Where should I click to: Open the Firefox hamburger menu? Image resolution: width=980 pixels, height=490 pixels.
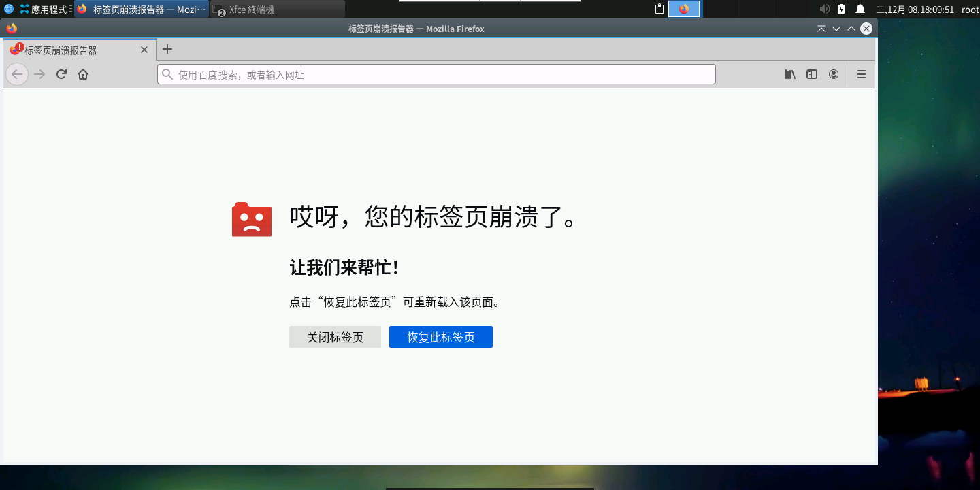(861, 74)
